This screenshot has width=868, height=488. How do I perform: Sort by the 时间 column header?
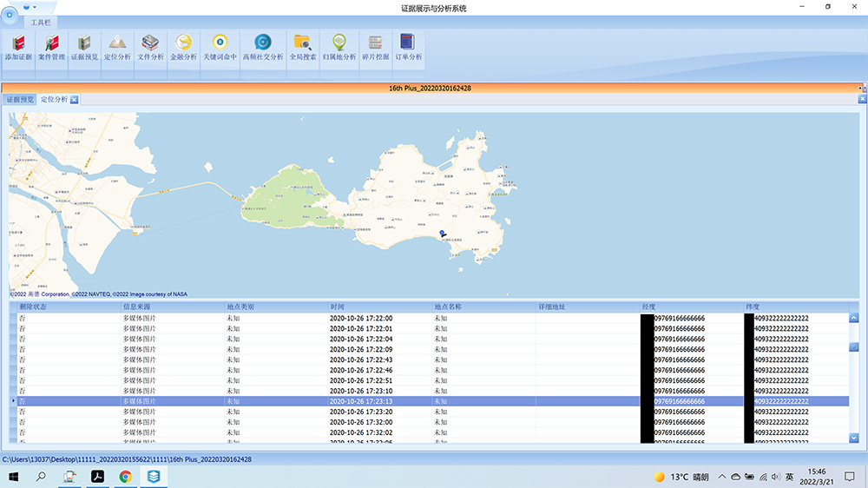[x=380, y=307]
